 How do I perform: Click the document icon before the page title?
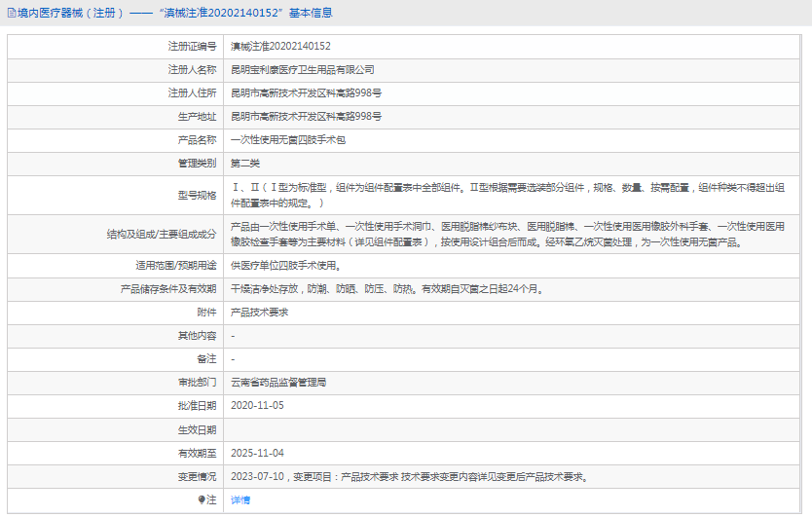coord(12,13)
